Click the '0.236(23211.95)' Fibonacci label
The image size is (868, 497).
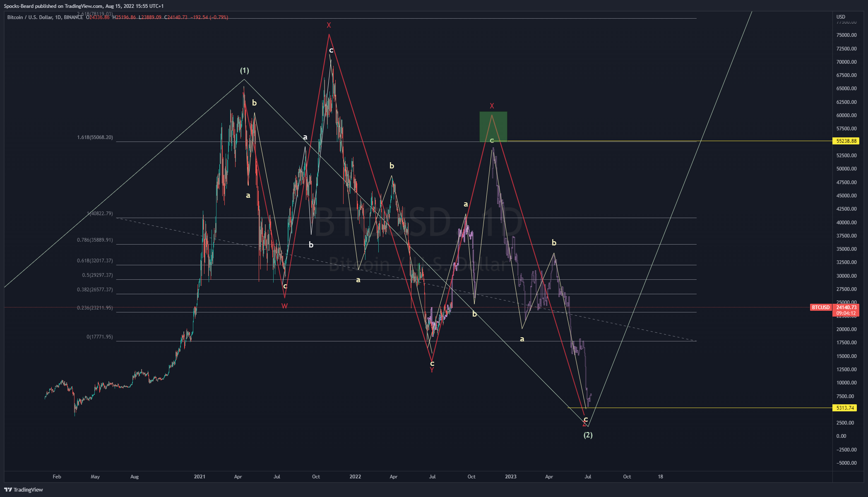tap(95, 308)
